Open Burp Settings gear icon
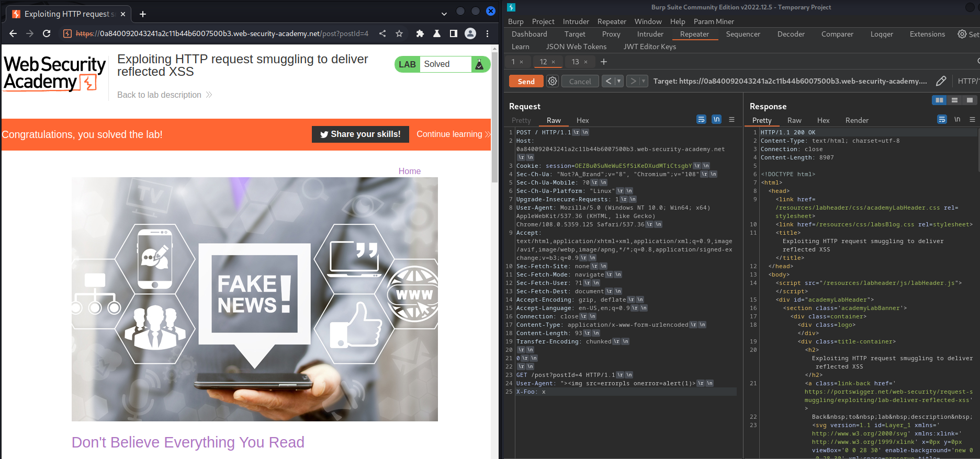 962,34
